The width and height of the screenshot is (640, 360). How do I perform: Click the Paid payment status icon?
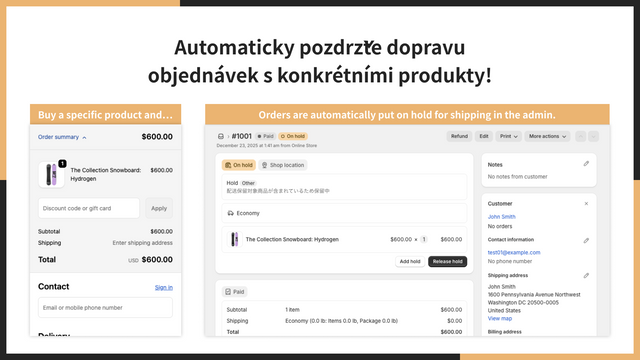pyautogui.click(x=228, y=292)
